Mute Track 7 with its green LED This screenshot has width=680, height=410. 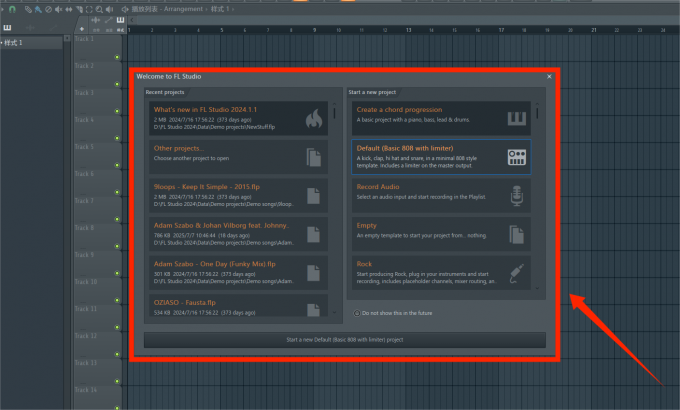(117, 219)
